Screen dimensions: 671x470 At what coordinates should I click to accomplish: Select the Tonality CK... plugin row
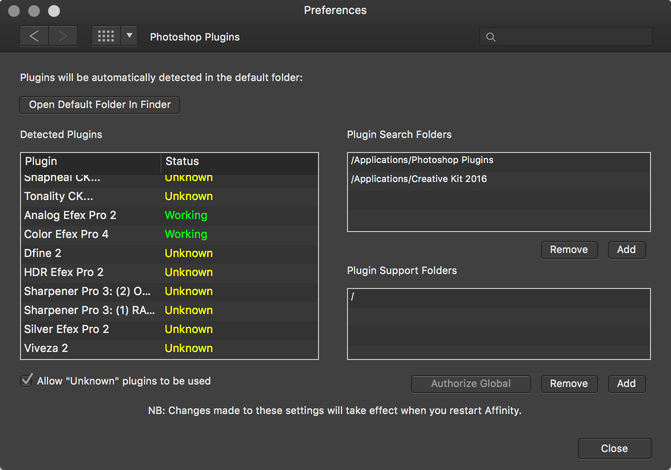[169, 196]
